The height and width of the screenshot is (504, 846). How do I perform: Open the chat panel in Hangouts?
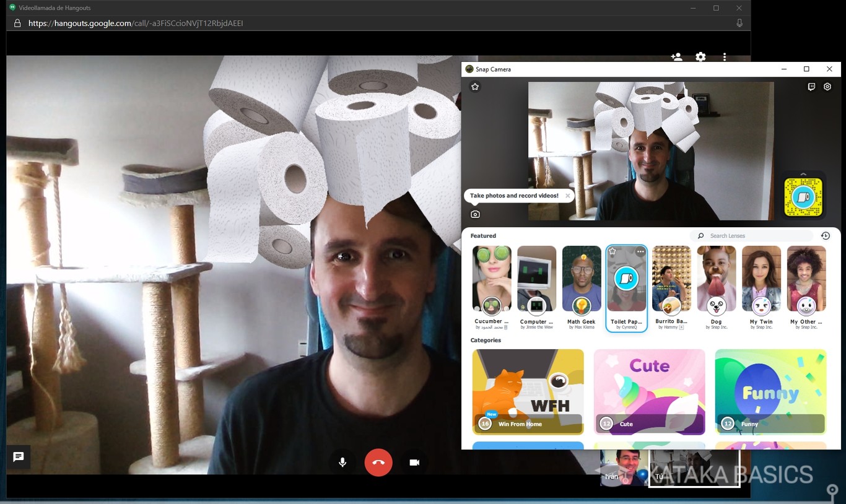tap(19, 457)
